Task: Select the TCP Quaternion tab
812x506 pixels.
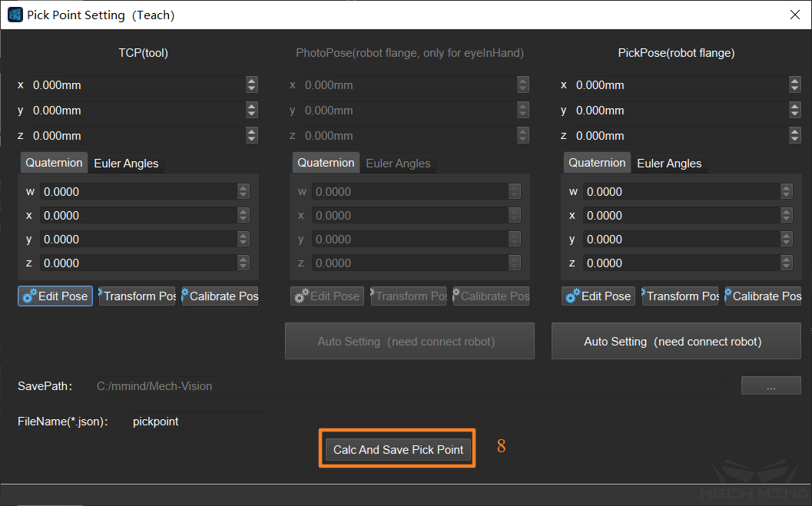Action: tap(54, 163)
